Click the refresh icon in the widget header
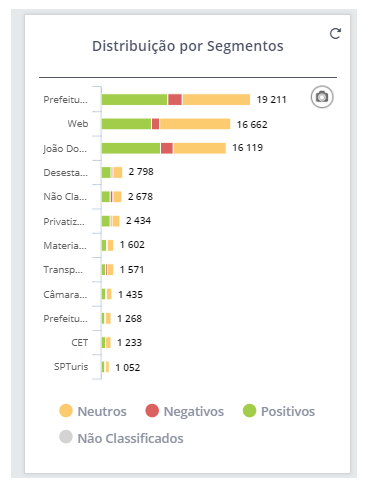 tap(335, 33)
